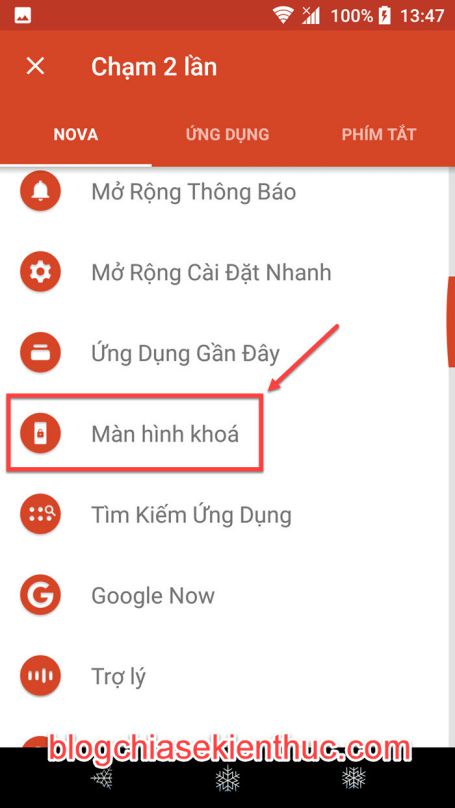
Task: Tap the gear icon for Mở Rộng Cài Đặt Nhanh
Action: [x=40, y=272]
